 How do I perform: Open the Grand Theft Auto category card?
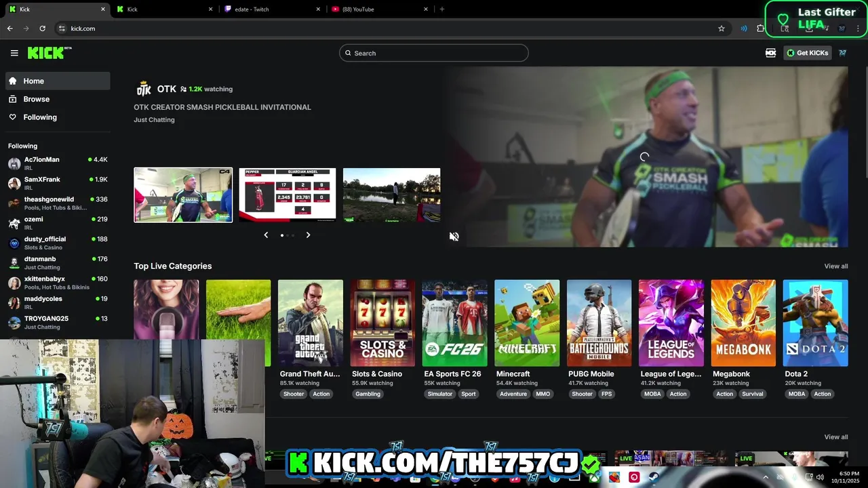pos(311,323)
